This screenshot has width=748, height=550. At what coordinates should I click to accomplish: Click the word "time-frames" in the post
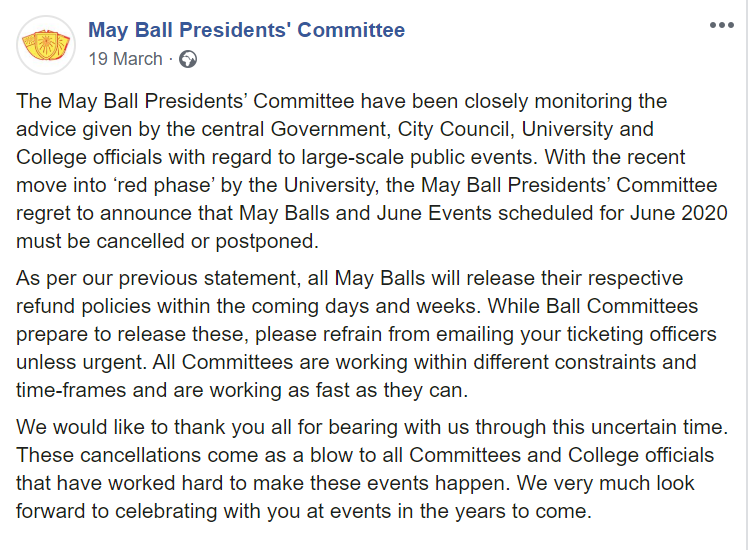click(71, 390)
